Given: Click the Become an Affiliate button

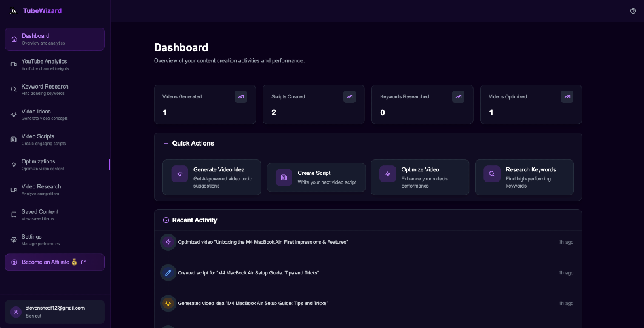Looking at the screenshot, I should coord(54,262).
